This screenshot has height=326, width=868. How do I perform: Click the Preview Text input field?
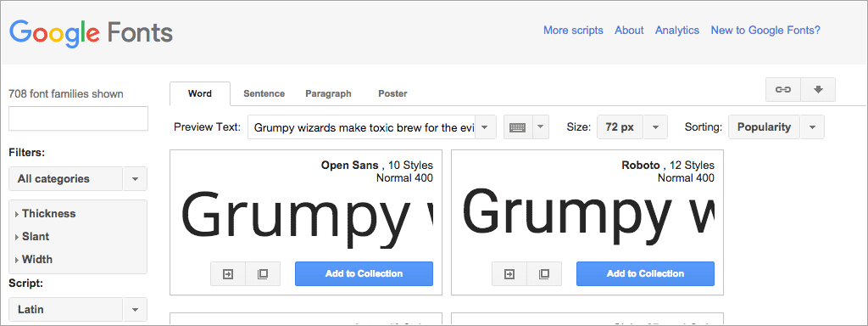point(361,127)
